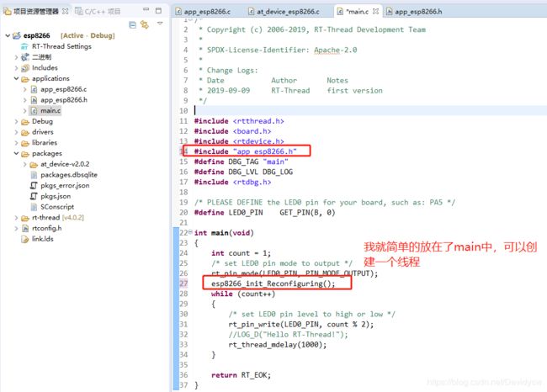Maximize the project explorer panel

tap(159, 10)
